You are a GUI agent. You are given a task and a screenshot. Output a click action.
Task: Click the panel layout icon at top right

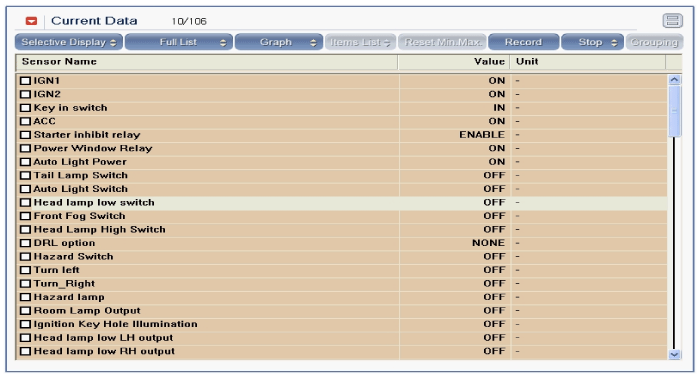(672, 21)
